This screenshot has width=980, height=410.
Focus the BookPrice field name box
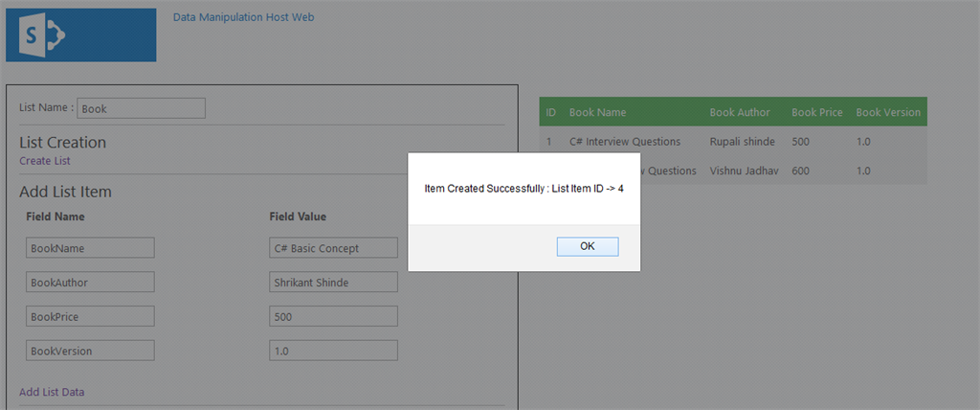90,316
